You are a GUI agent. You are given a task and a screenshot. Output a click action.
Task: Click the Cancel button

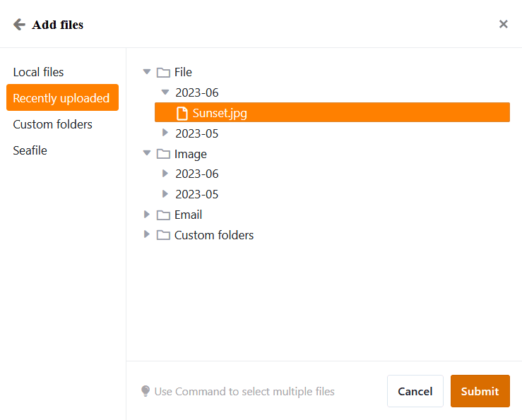(415, 391)
